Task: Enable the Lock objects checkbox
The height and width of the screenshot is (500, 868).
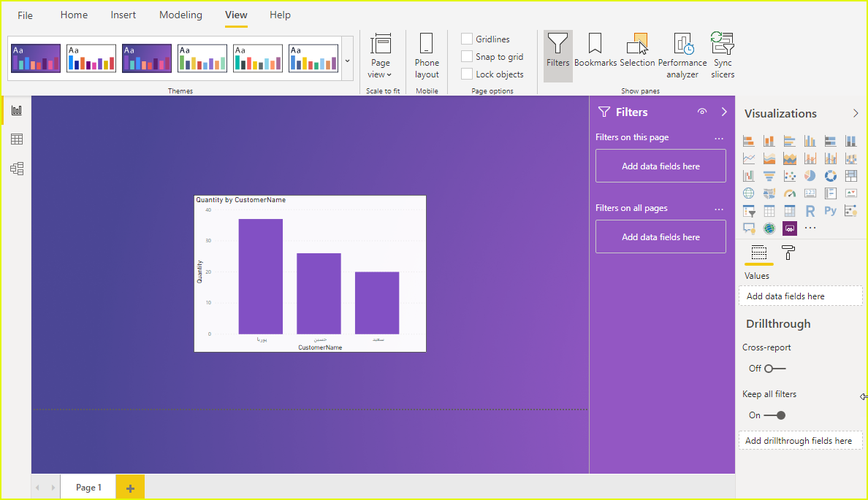Action: click(x=467, y=74)
